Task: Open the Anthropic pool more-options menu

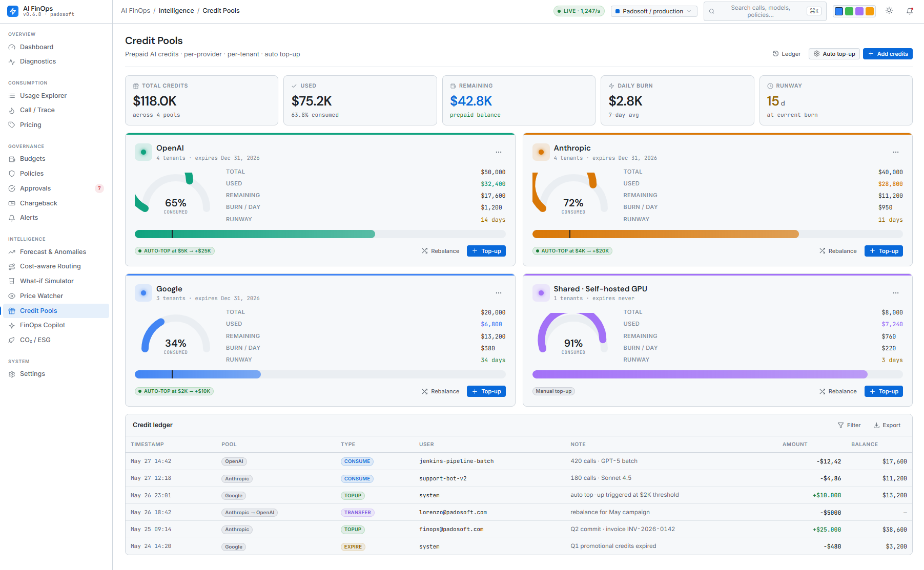Action: click(896, 152)
